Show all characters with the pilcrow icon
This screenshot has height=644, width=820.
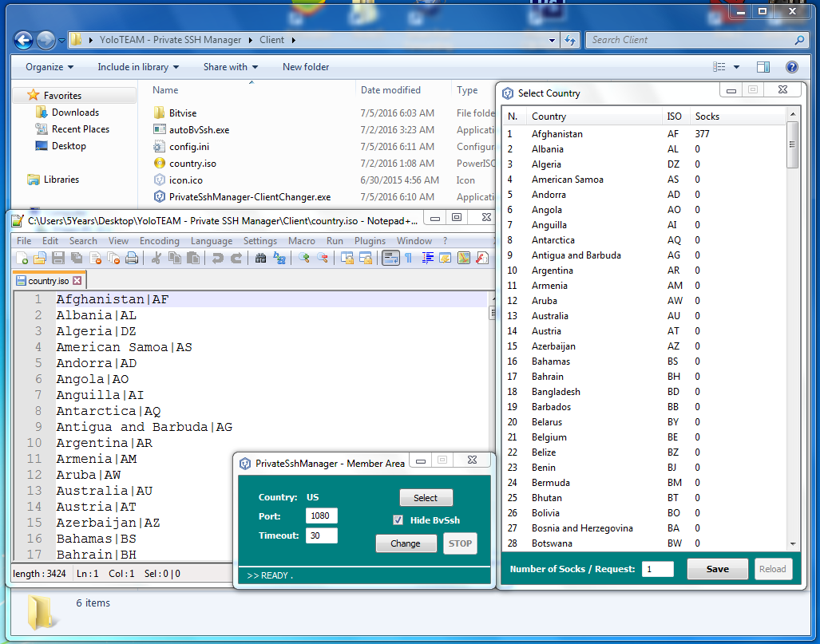[409, 258]
